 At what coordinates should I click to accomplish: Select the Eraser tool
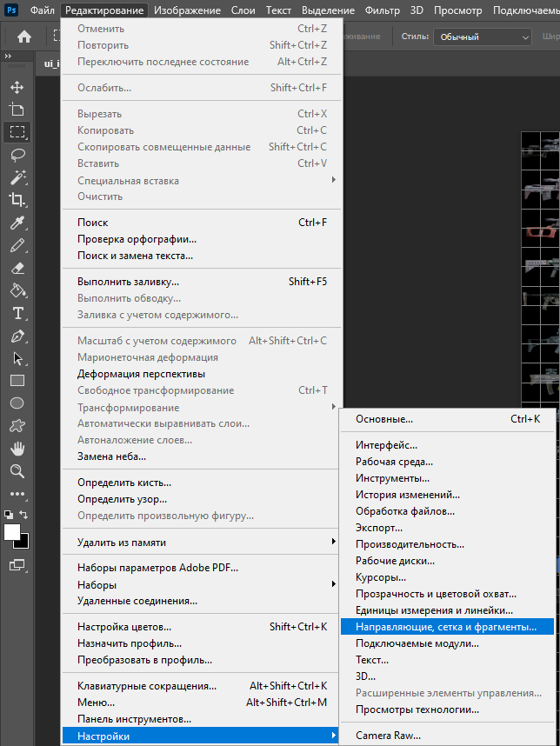point(17,268)
